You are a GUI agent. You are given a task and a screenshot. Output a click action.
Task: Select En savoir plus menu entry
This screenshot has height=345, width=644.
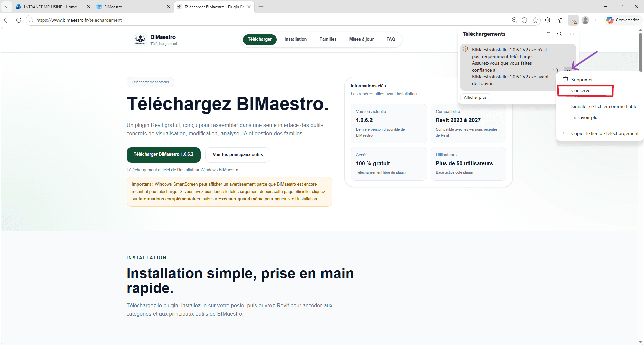tap(585, 117)
